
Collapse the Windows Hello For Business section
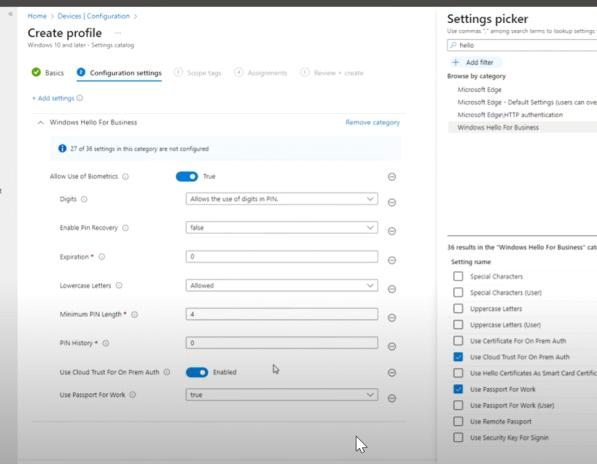[x=40, y=123]
